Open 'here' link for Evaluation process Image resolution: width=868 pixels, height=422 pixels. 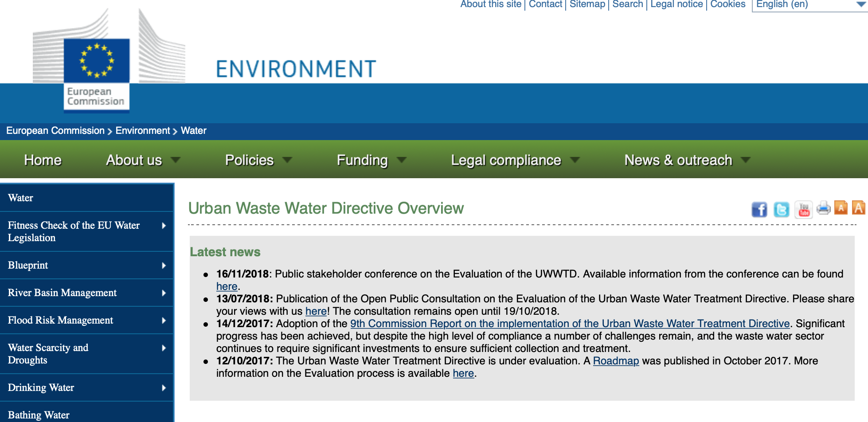click(464, 373)
